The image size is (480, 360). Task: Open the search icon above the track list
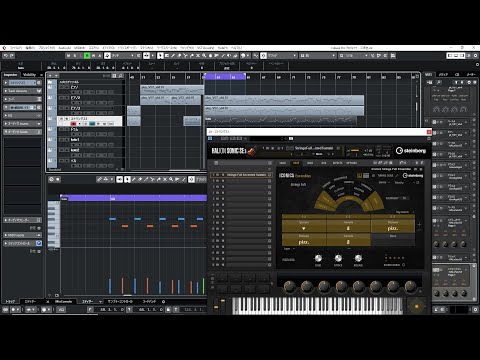120,76
